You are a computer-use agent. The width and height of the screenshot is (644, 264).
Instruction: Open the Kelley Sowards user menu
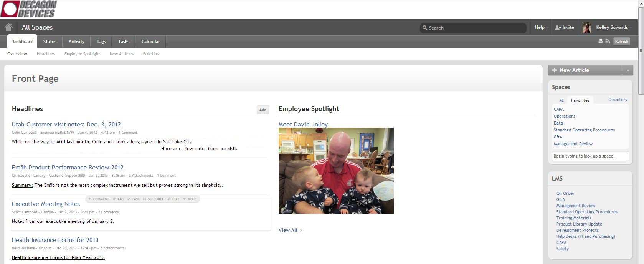click(613, 27)
